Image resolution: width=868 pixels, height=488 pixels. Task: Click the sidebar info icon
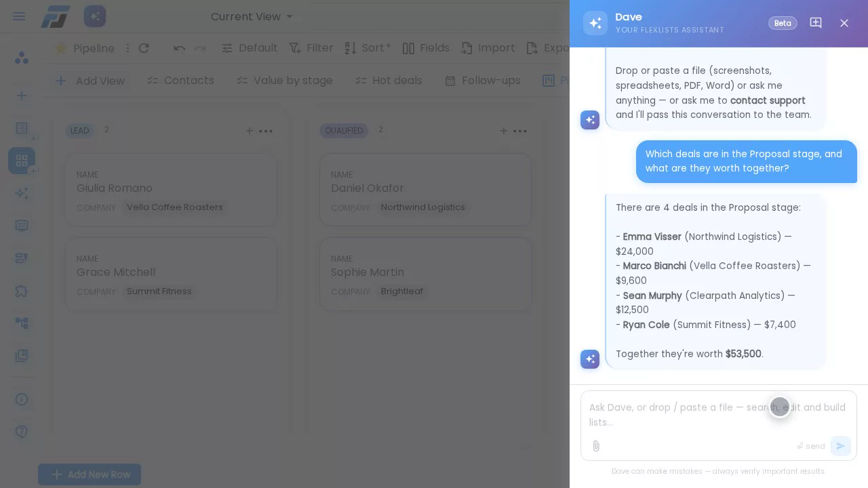[22, 399]
